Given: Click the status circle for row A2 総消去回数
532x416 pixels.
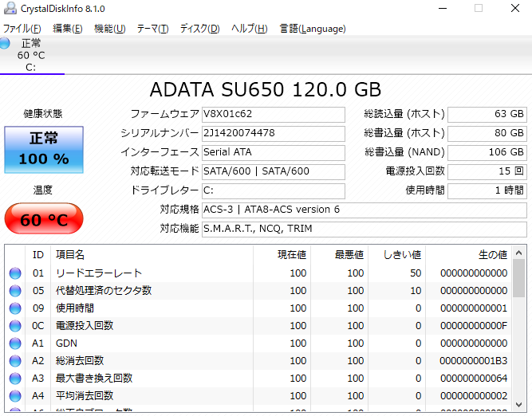Looking at the screenshot, I should tap(15, 361).
